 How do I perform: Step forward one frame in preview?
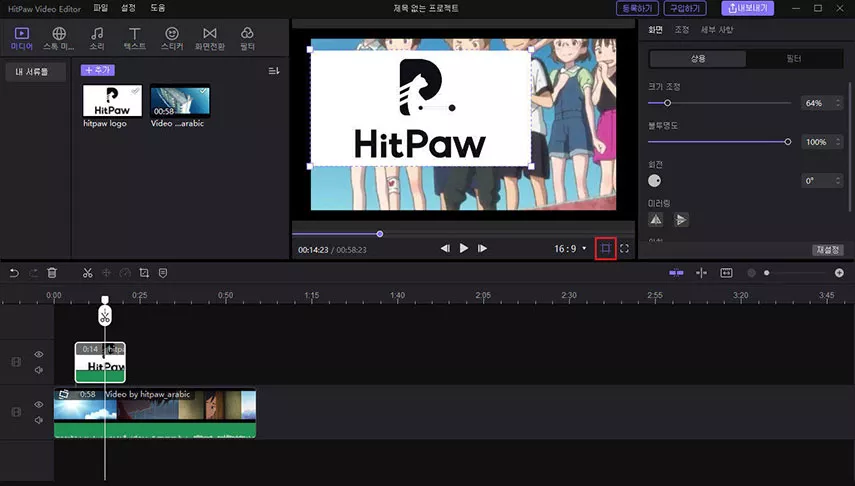tap(482, 248)
